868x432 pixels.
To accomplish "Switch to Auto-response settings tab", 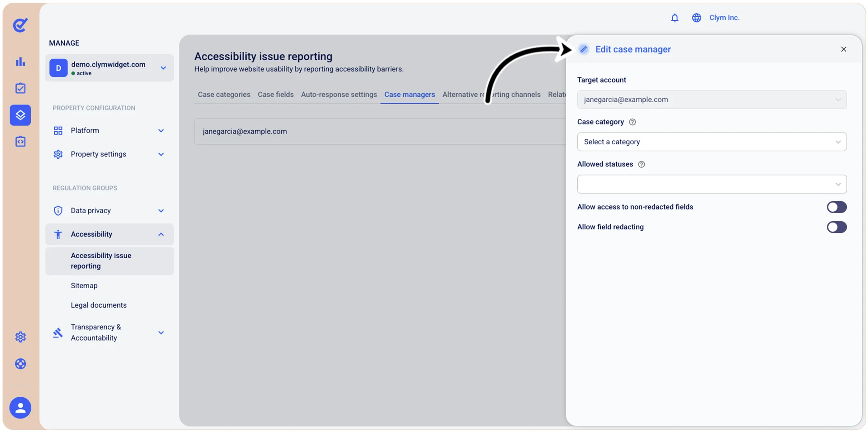I will click(339, 95).
